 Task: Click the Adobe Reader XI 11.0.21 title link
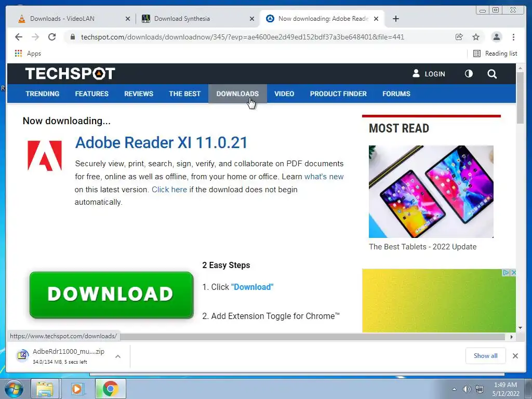[x=161, y=142]
